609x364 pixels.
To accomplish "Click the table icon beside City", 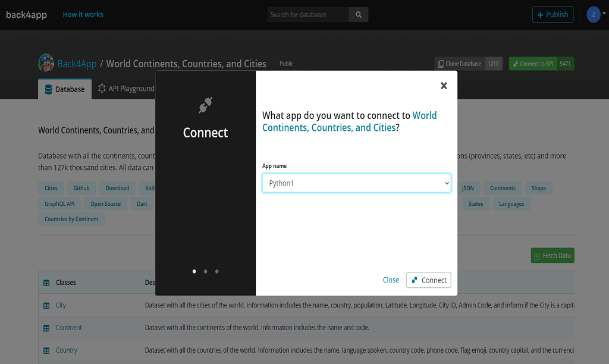I will tap(46, 306).
